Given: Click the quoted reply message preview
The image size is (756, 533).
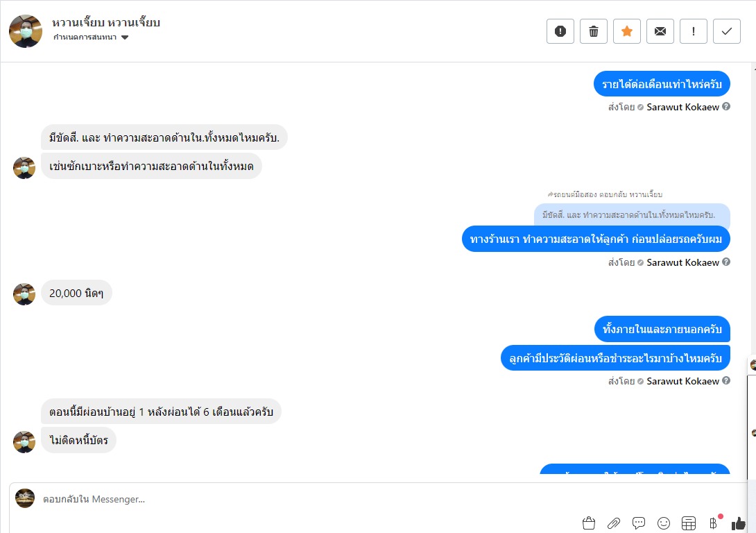Looking at the screenshot, I should [x=632, y=215].
